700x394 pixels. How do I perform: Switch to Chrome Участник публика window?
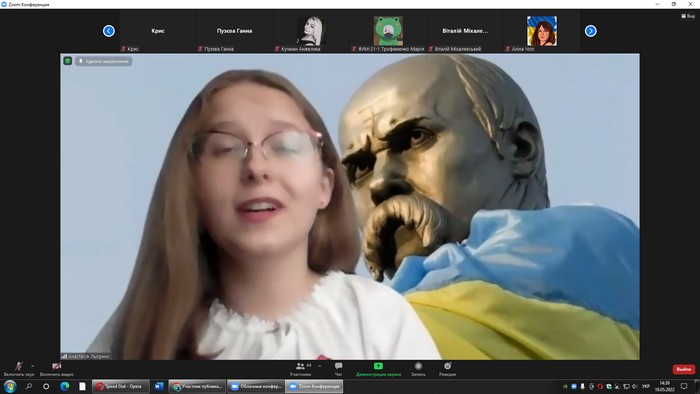click(197, 386)
